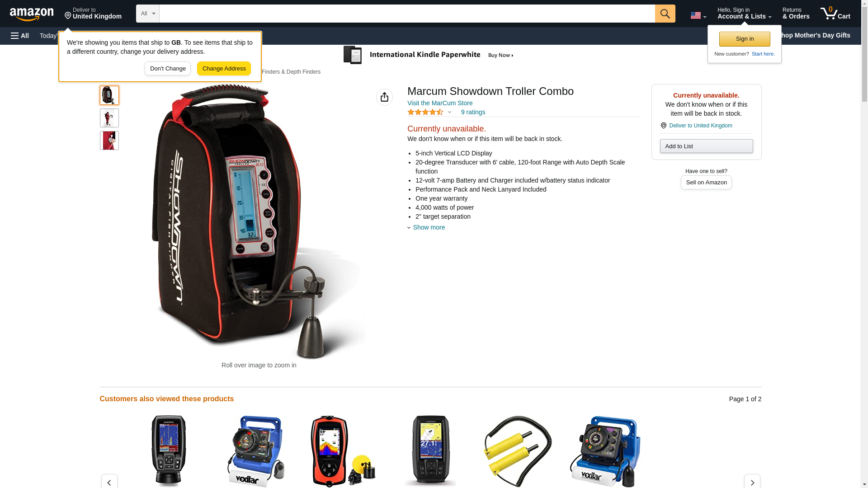Click the share product icon
Image resolution: width=868 pixels, height=488 pixels.
(x=384, y=97)
